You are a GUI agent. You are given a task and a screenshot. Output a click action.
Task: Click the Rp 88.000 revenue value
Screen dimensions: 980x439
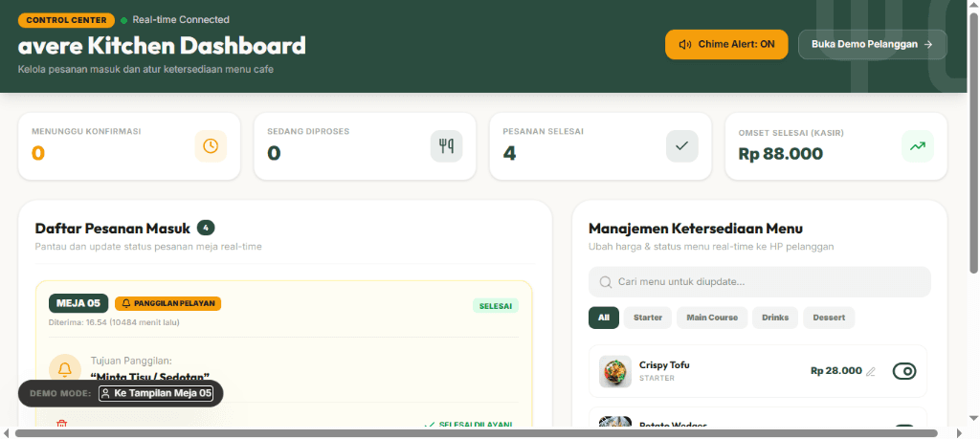pyautogui.click(x=781, y=154)
